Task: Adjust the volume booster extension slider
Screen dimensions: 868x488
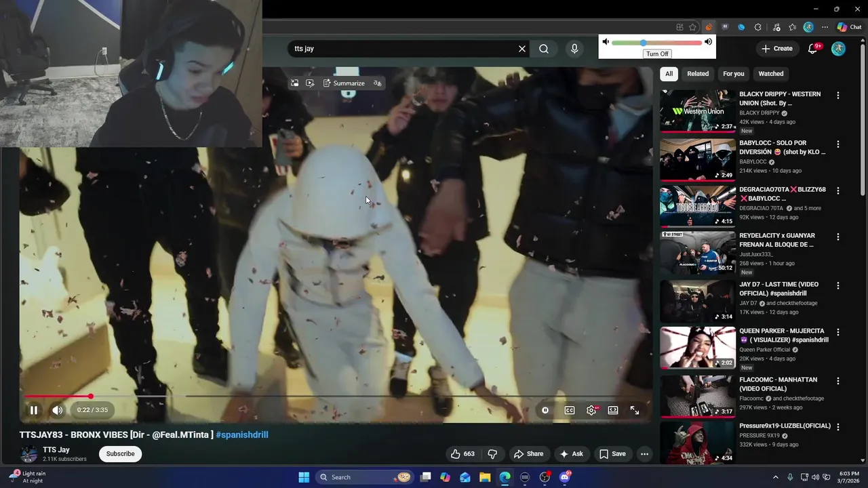Action: click(657, 43)
